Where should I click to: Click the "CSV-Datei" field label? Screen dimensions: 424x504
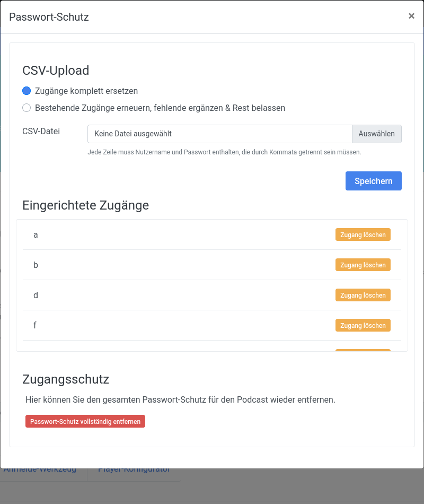(41, 131)
